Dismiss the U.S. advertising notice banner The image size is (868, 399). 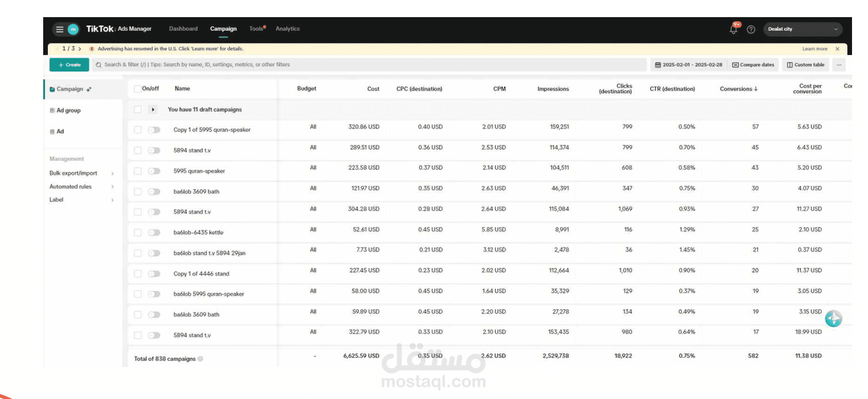pos(837,49)
